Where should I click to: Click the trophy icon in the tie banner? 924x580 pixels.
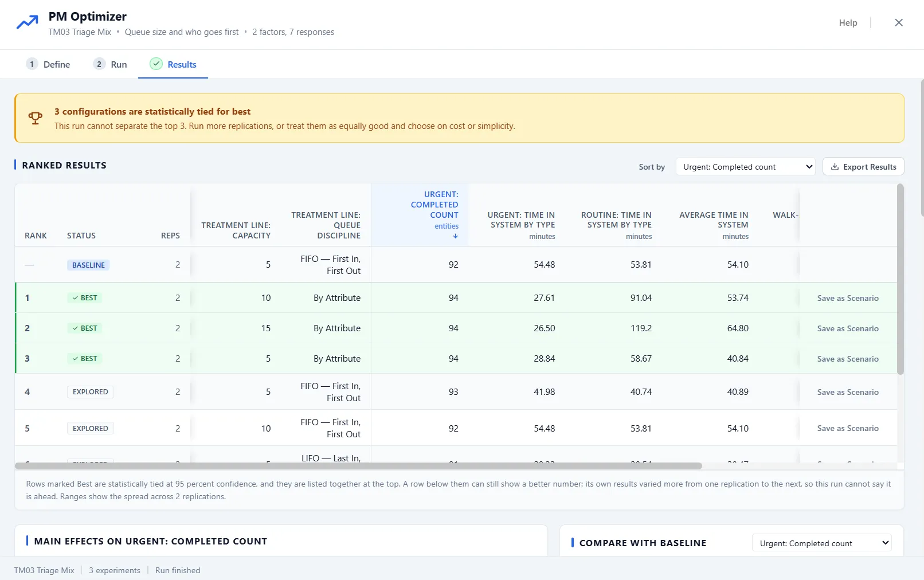(x=36, y=118)
